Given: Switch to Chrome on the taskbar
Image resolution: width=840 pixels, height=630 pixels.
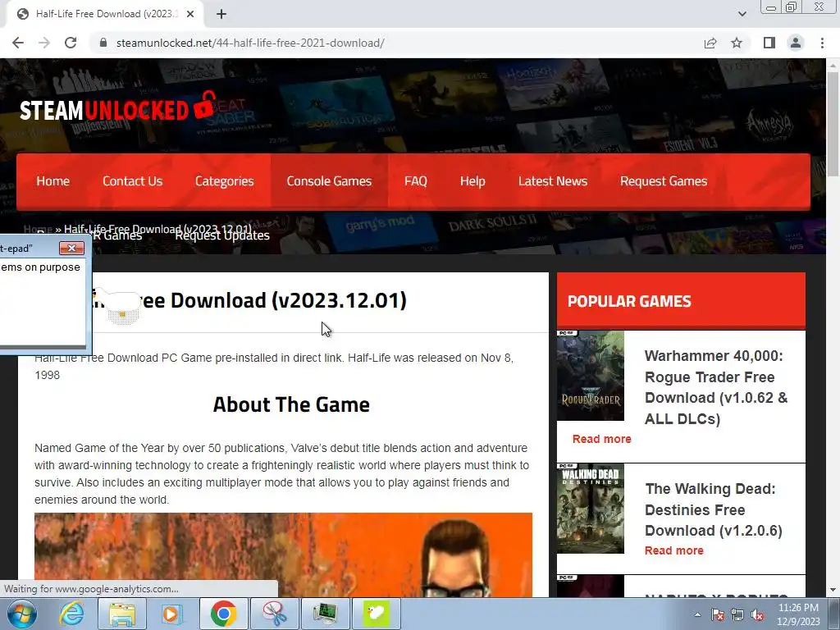Looking at the screenshot, I should tap(223, 614).
